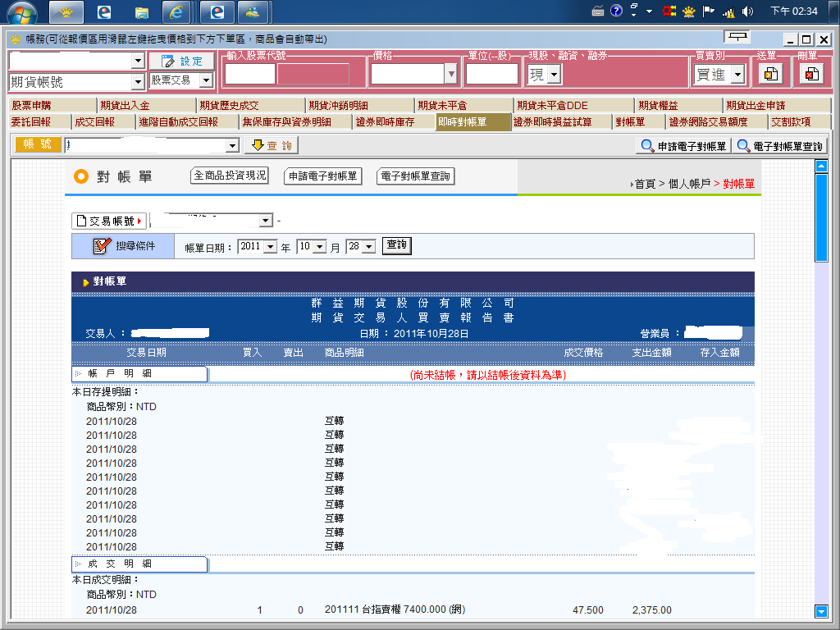Click the system clock 下午 02:34
840x630 pixels.
pos(794,11)
